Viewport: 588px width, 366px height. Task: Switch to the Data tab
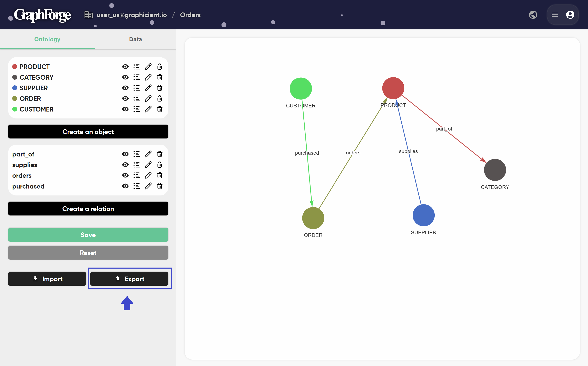pyautogui.click(x=135, y=39)
